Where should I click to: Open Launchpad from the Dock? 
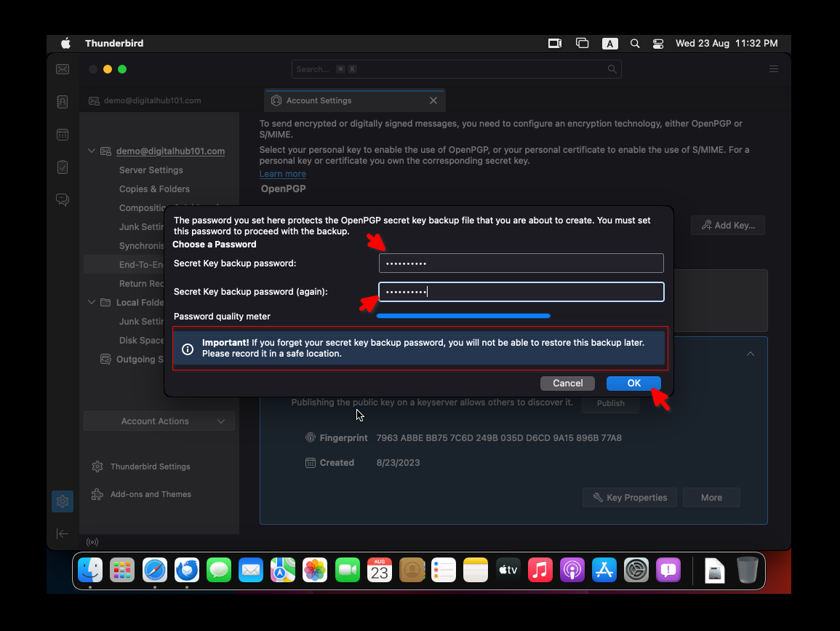click(x=122, y=570)
